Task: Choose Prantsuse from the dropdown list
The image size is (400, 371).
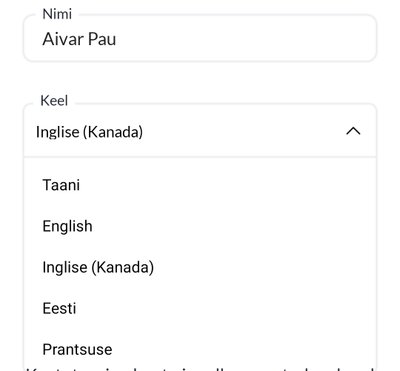Action: (200, 349)
